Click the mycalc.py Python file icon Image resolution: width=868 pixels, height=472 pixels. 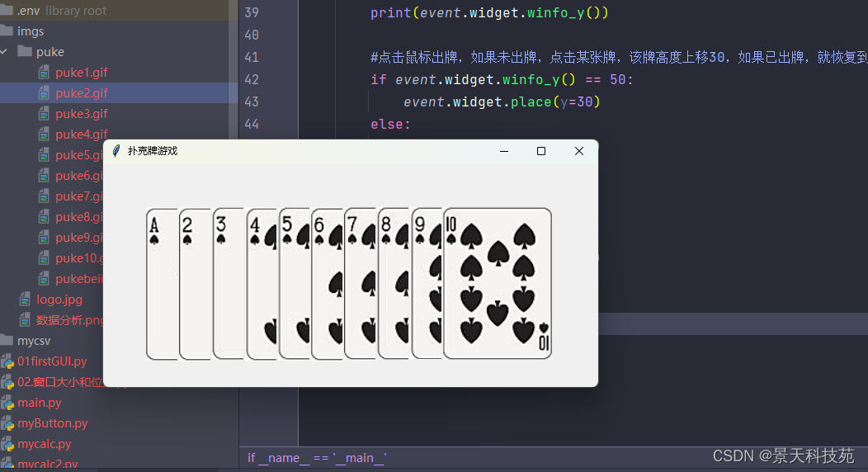coord(7,444)
